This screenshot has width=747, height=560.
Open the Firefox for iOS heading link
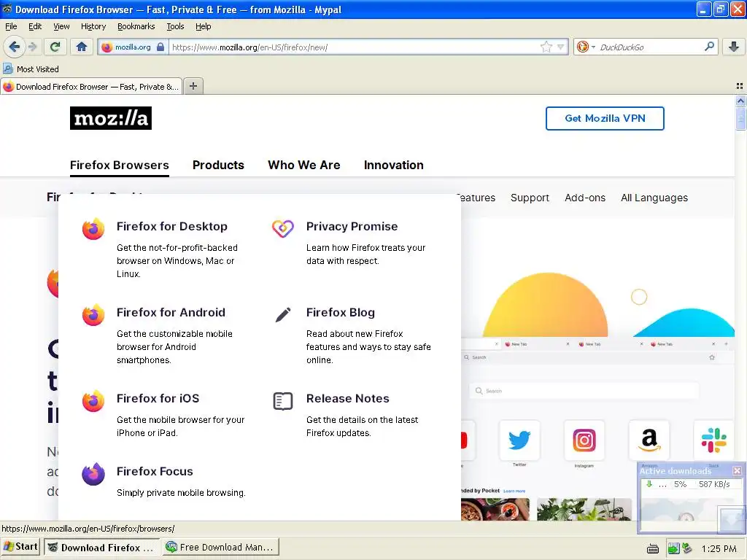click(158, 398)
